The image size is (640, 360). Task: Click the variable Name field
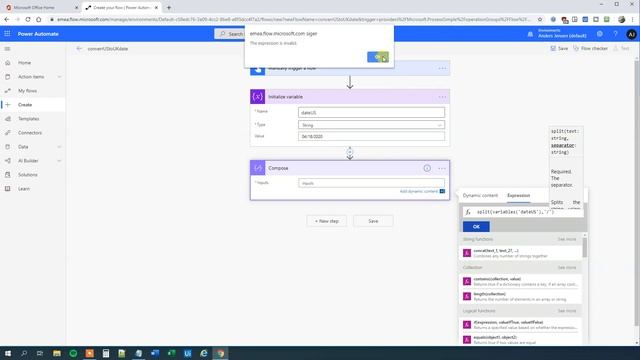[x=371, y=113]
